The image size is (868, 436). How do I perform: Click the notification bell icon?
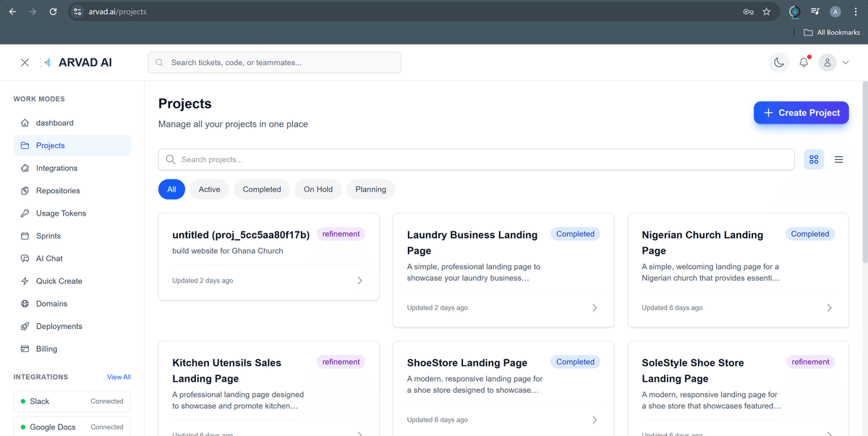click(803, 62)
